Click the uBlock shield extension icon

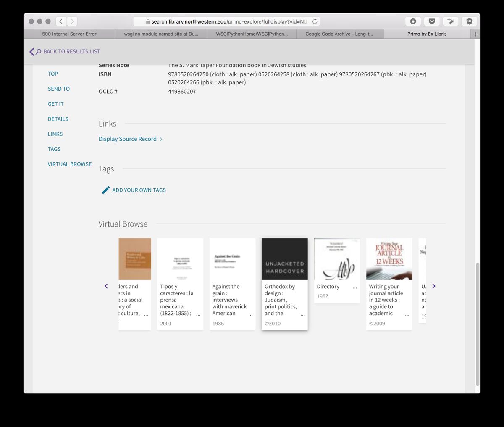tap(470, 21)
